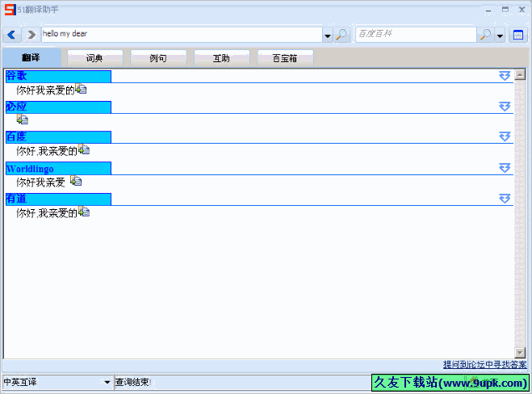Click the 谷歌 result text 你好我亲爱的
The image size is (532, 394).
click(x=45, y=90)
